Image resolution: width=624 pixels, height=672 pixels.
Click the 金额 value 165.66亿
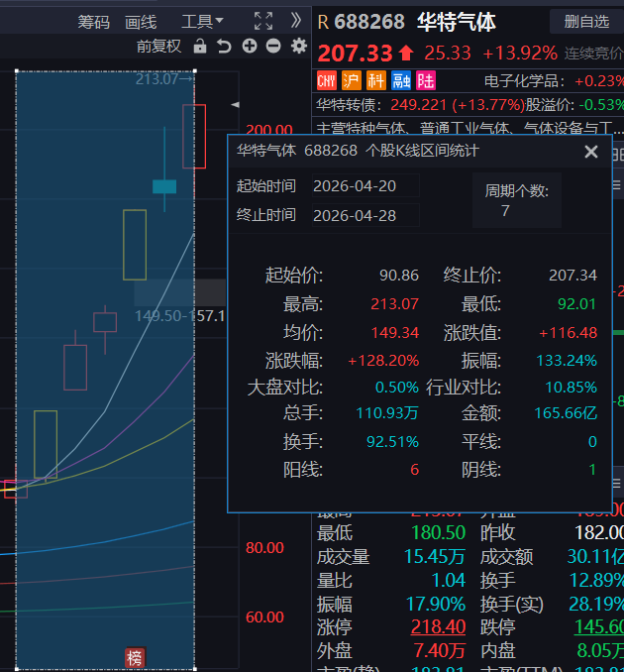click(566, 413)
